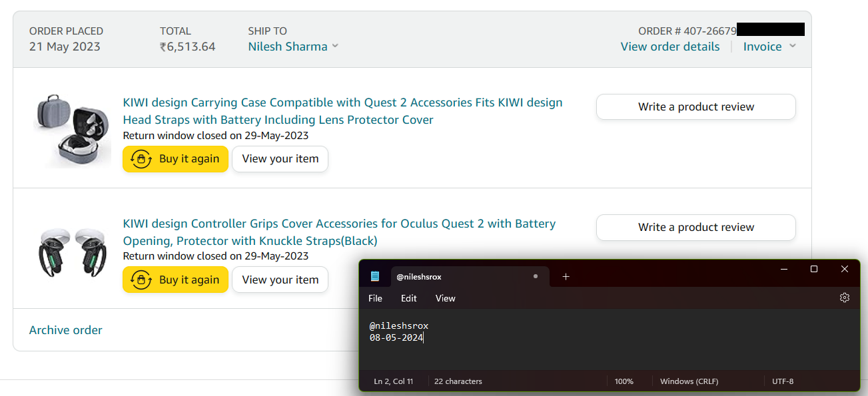The width and height of the screenshot is (868, 396).
Task: Click View order details link
Action: pos(669,47)
